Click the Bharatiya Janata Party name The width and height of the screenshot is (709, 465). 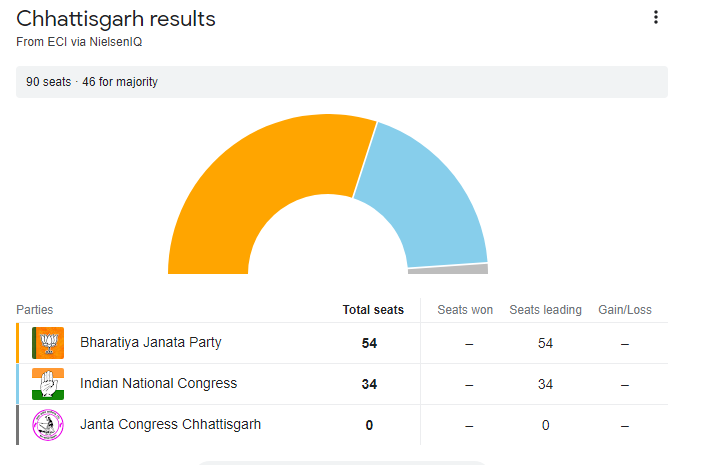[151, 342]
